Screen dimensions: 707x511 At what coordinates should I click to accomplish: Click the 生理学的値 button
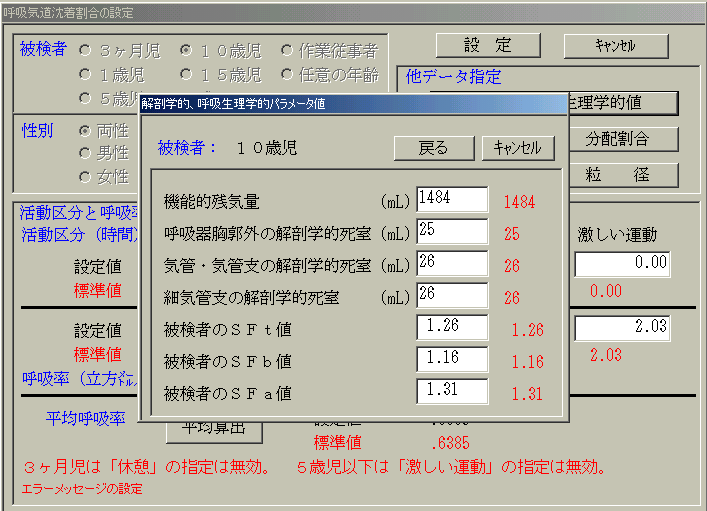[620, 102]
